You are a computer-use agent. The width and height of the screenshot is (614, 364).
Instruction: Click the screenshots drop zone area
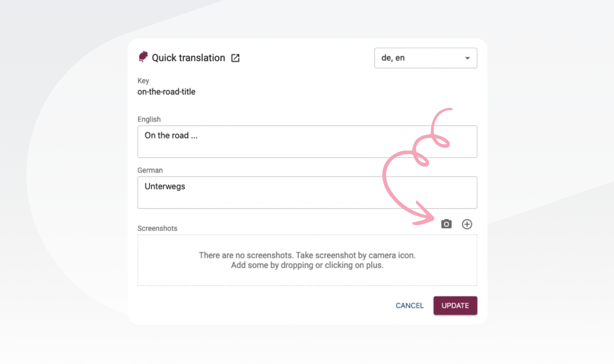307,260
